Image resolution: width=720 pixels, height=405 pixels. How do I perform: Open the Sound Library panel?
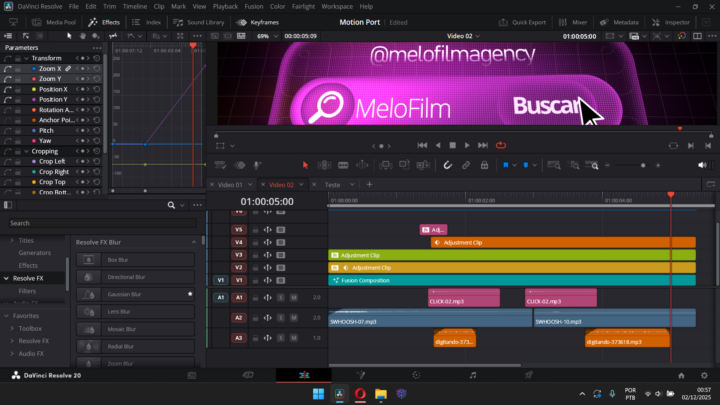tap(201, 21)
